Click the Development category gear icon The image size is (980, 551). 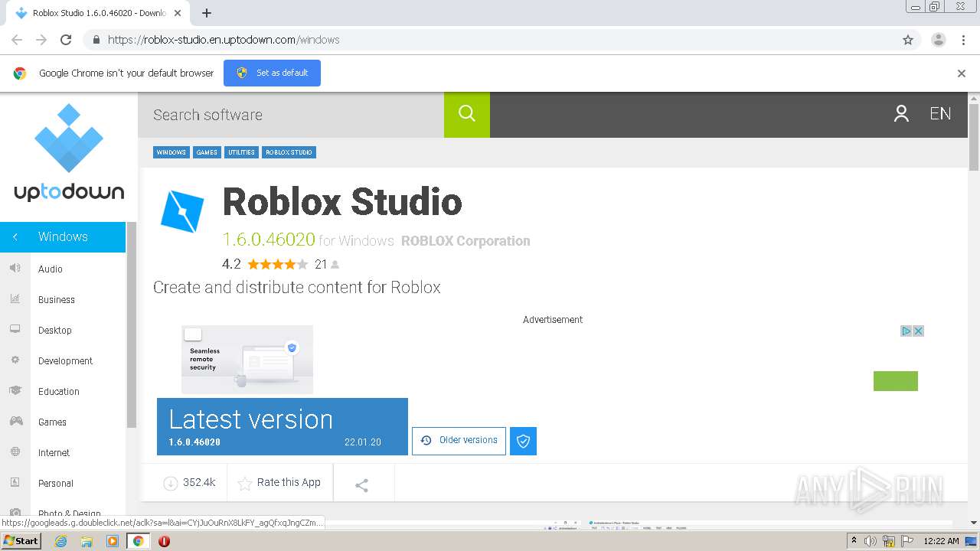click(15, 360)
